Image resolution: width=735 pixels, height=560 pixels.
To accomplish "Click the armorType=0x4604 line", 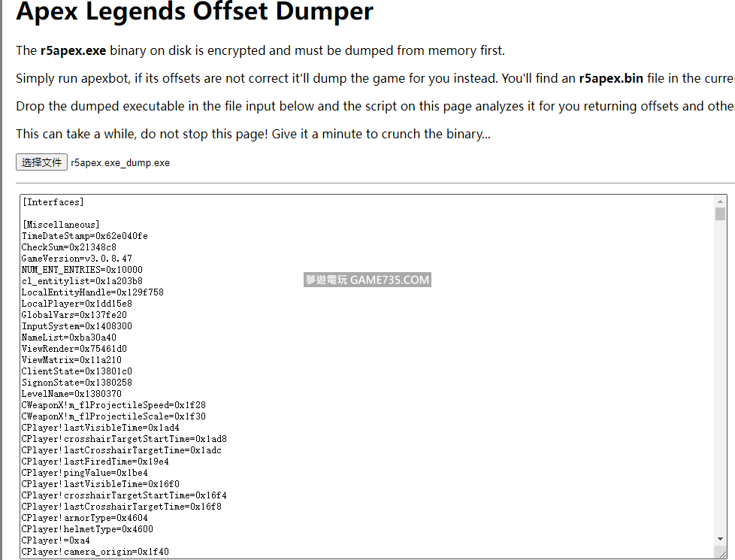I will click(85, 517).
